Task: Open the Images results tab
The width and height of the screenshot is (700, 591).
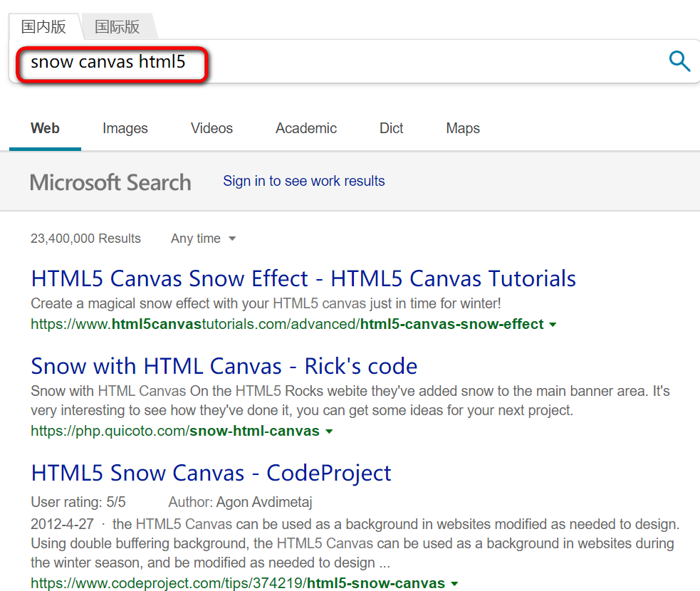Action: (x=125, y=128)
